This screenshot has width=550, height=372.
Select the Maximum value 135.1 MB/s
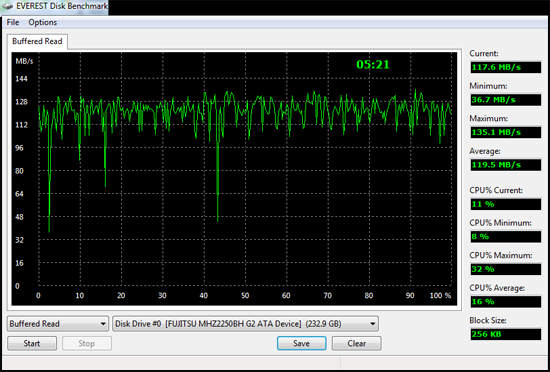click(505, 132)
